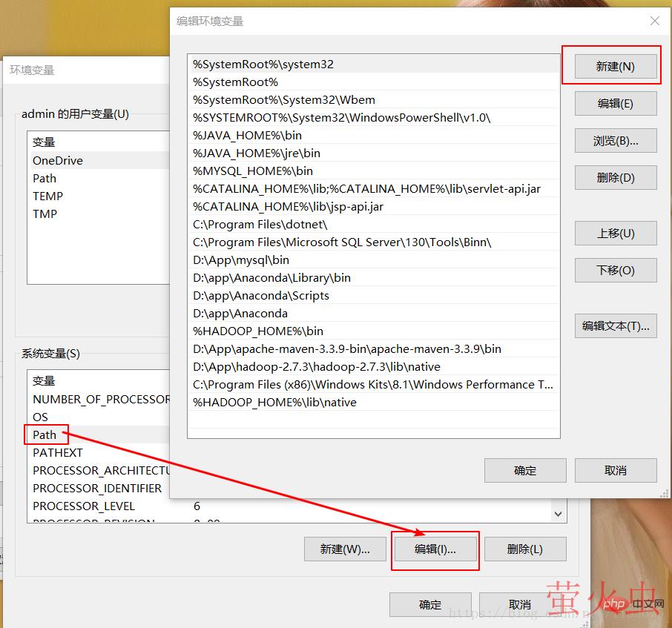
Task: Select the jsp-api.jar path entry
Action: tap(374, 206)
